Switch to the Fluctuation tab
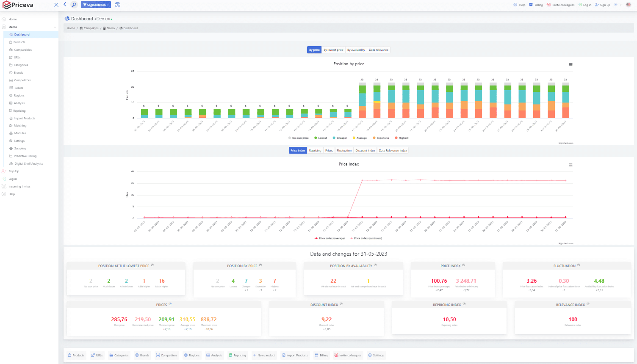Viewport: 637px width, 364px height. pyautogui.click(x=344, y=150)
